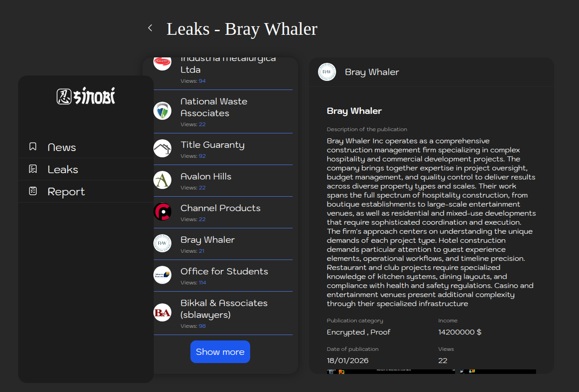The height and width of the screenshot is (392, 579).
Task: Open the first screenshot thumbnail below the details
Action: tap(391, 372)
